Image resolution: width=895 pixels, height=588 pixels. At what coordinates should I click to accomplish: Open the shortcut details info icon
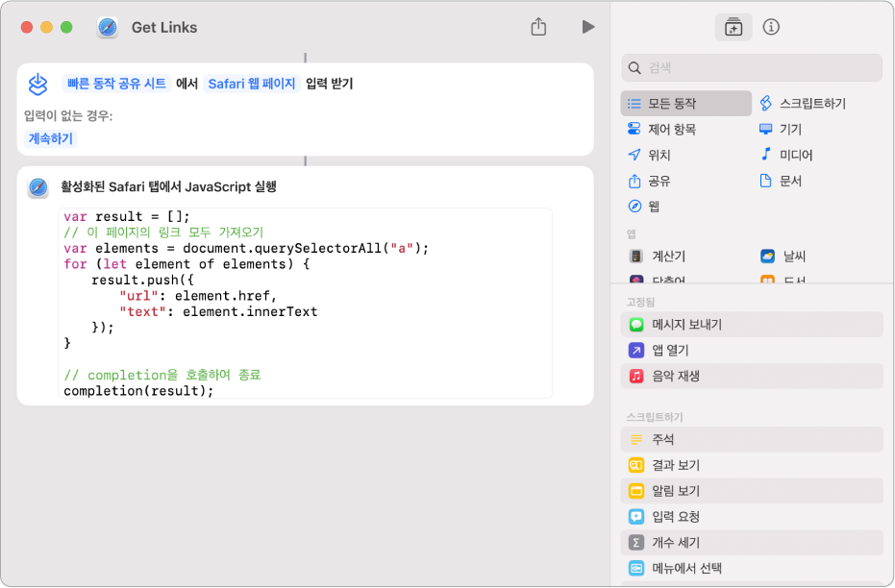click(x=771, y=27)
